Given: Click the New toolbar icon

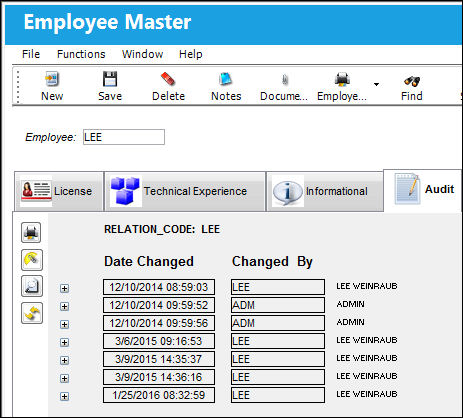Looking at the screenshot, I should tap(52, 79).
